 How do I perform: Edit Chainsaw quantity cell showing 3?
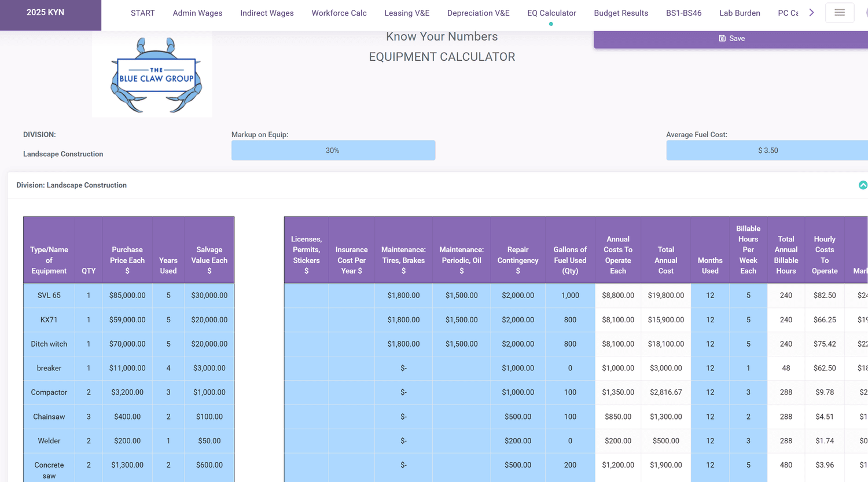click(x=89, y=417)
